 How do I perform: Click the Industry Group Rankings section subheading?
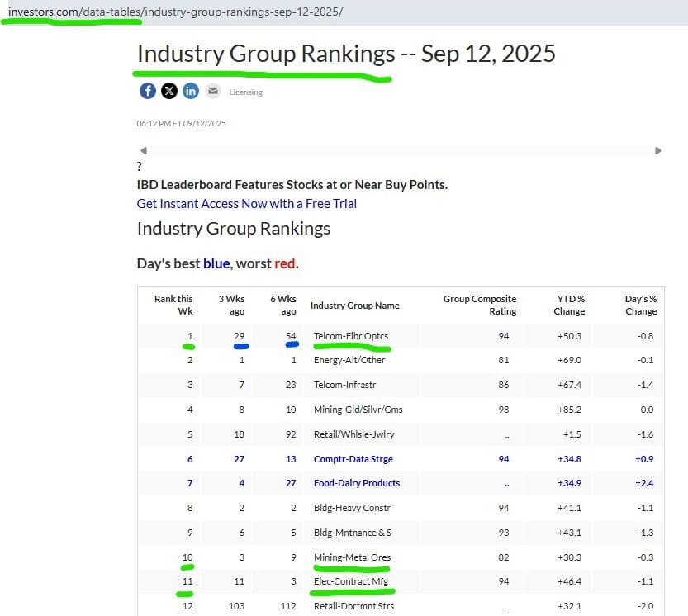click(x=234, y=229)
